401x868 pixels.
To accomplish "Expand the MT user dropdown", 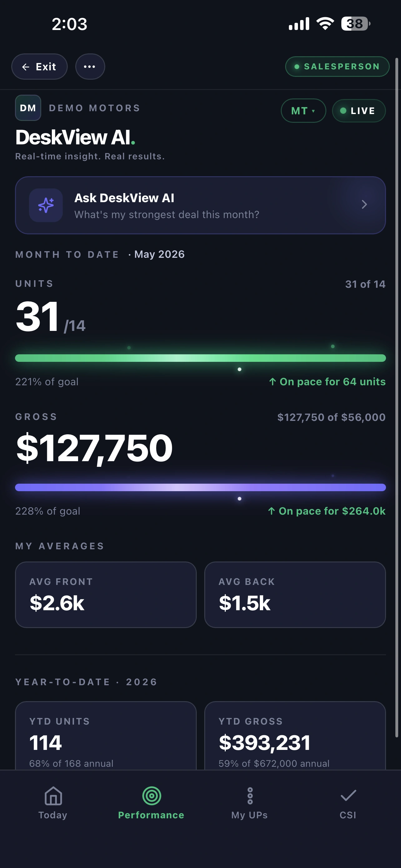I will (303, 111).
